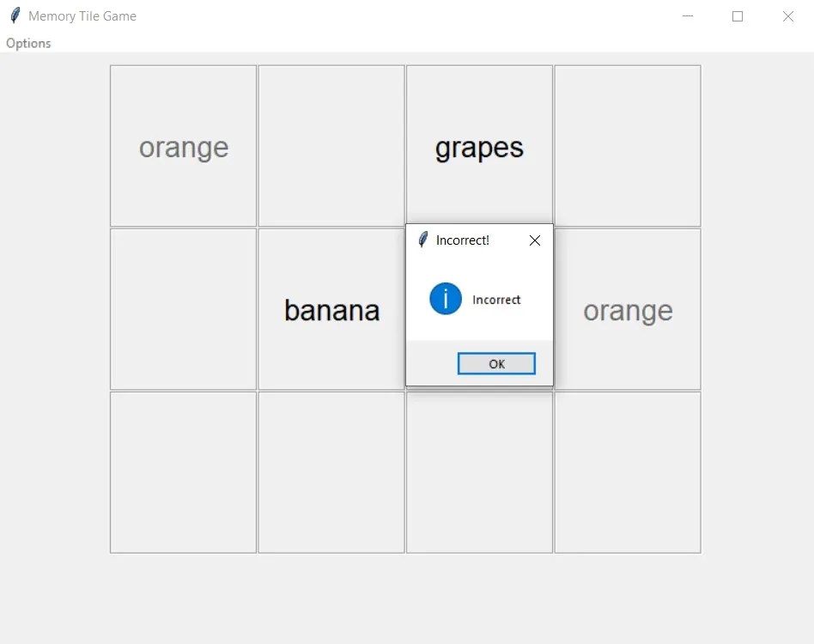Select the orange tile on the right side
Image resolution: width=814 pixels, height=644 pixels.
pos(627,310)
